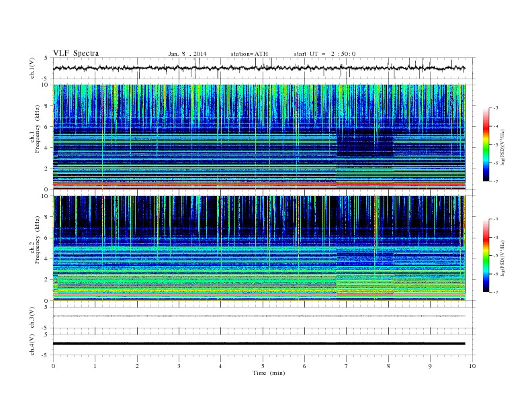532x411 pixels.
Task: Click the "4" tick on time axis
Action: tap(221, 366)
